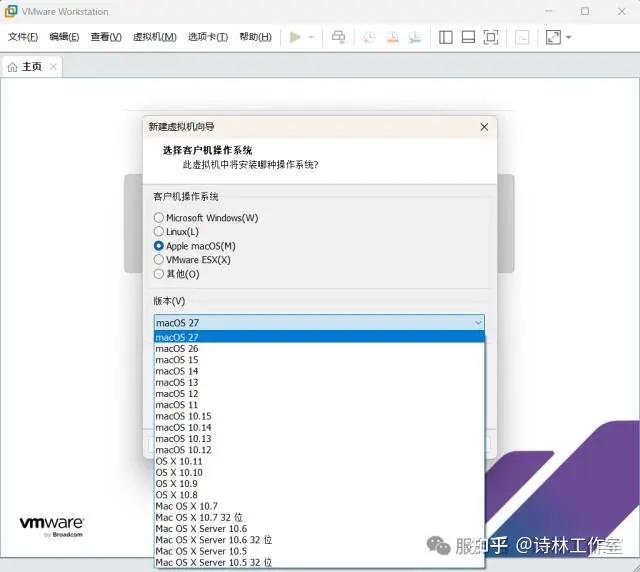Choose Mac OS X 10.7 option
640x572 pixels.
click(319, 506)
